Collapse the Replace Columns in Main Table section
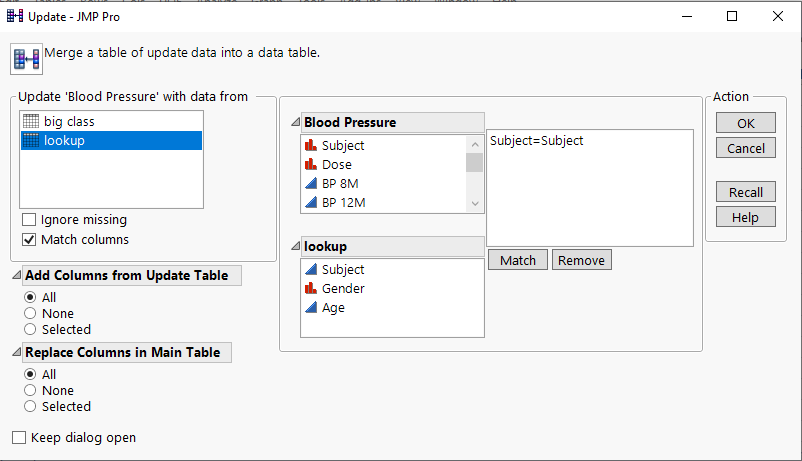802x461 pixels. 16,353
